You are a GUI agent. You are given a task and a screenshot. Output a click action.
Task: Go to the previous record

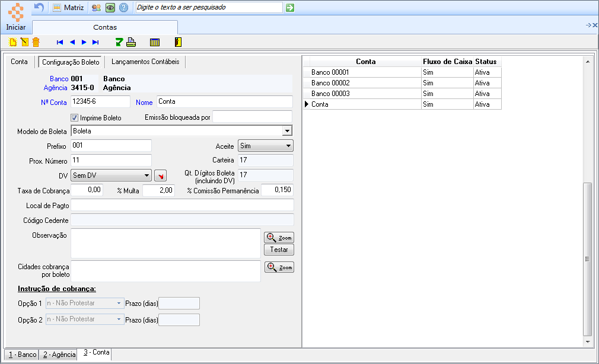[x=72, y=43]
